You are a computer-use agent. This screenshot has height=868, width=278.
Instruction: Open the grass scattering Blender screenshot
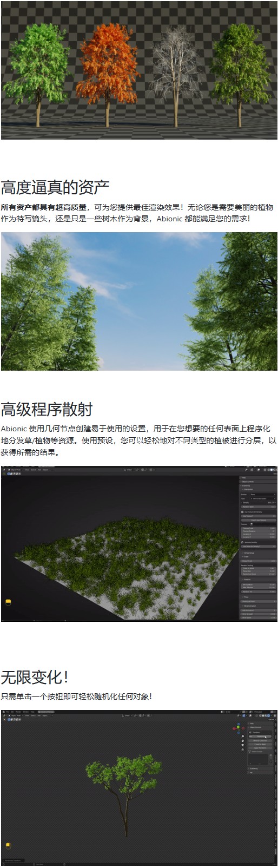click(x=139, y=543)
